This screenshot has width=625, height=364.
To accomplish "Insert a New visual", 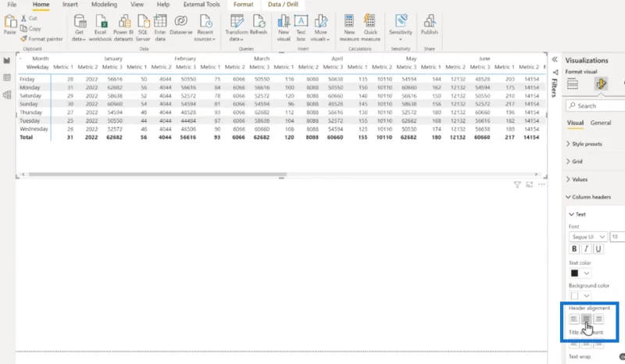I will click(x=284, y=28).
